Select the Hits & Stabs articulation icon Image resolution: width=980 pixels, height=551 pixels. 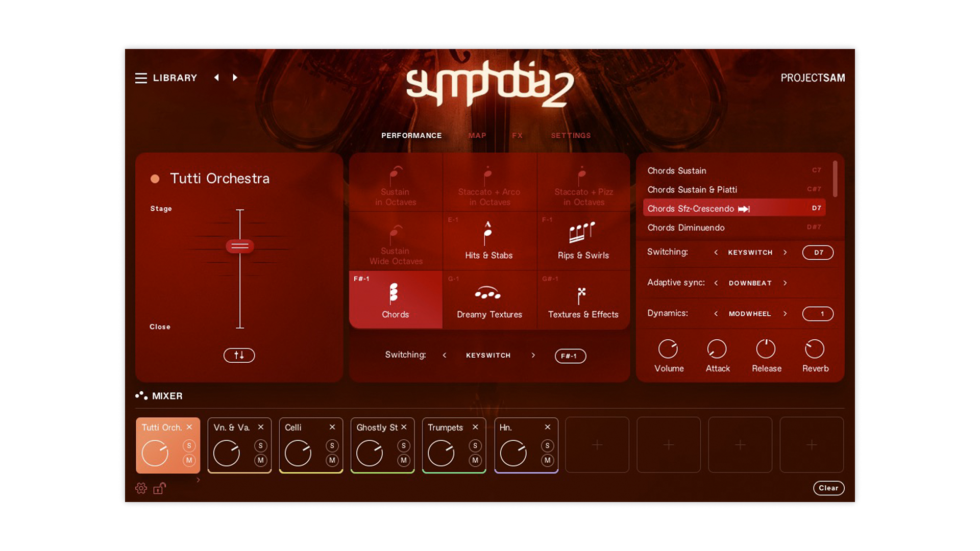[488, 235]
